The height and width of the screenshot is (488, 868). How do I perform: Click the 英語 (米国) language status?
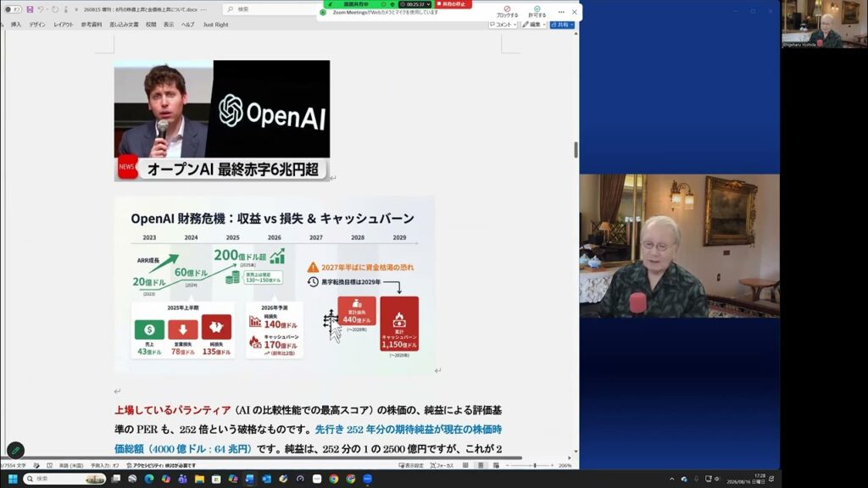tap(71, 465)
